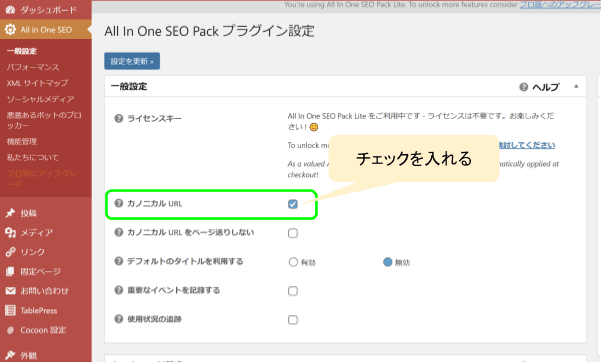Select the 有効 radio button

293,262
